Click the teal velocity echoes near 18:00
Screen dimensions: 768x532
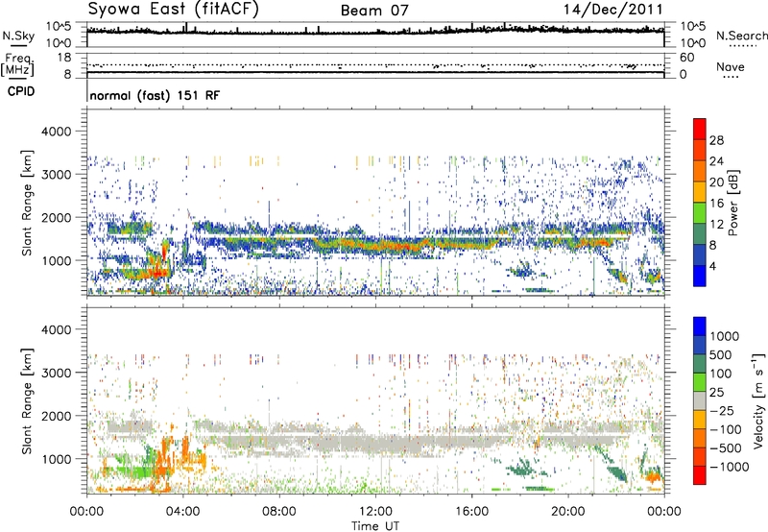[x=523, y=468]
